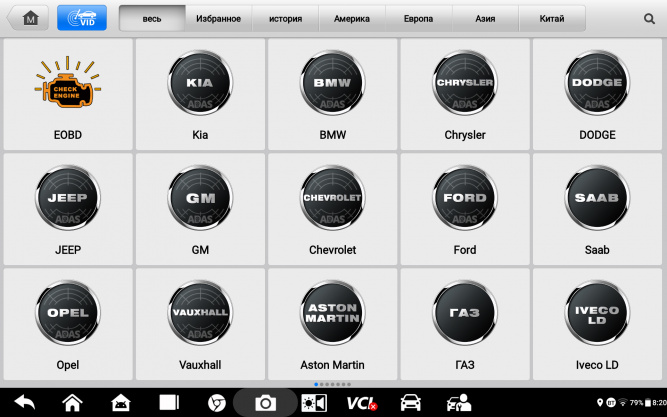Screen dimensions: 667x417
Task: Launch the Chrome browser icon
Action: [x=217, y=403]
